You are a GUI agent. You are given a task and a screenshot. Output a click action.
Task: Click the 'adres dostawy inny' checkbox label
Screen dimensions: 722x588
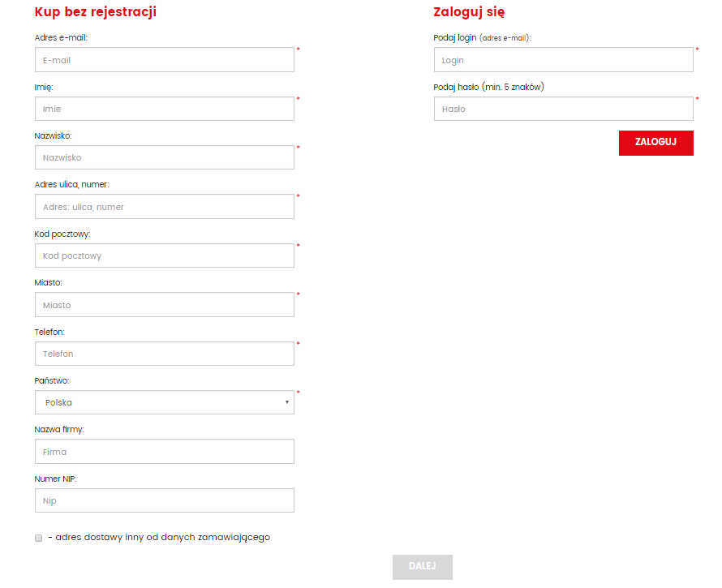click(159, 537)
